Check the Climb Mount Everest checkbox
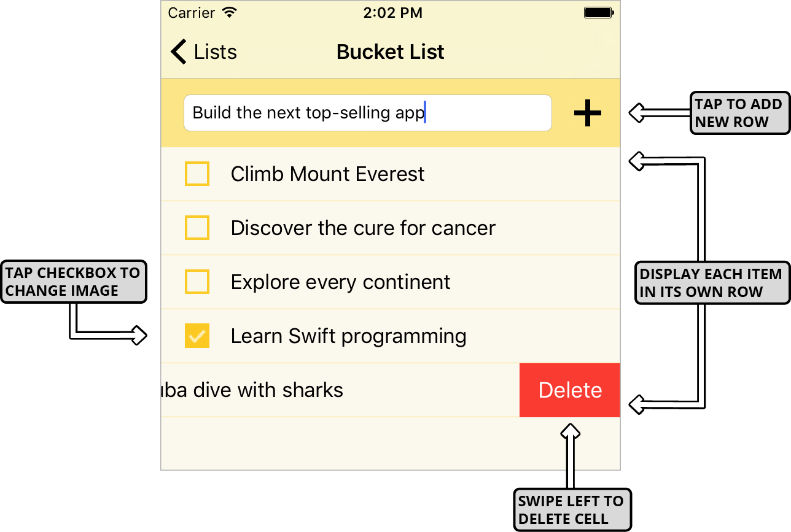791x532 pixels. tap(197, 174)
